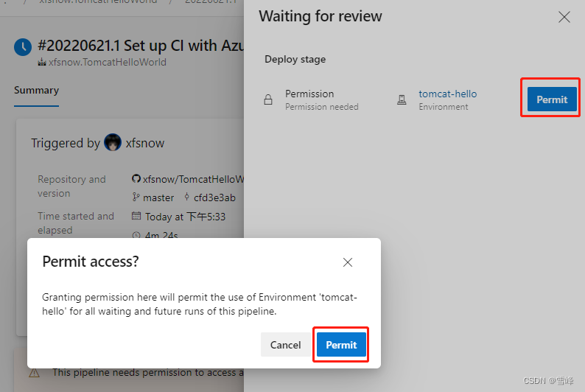This screenshot has width=585, height=392.
Task: Open the tomcat-hello environment link
Action: click(x=447, y=94)
